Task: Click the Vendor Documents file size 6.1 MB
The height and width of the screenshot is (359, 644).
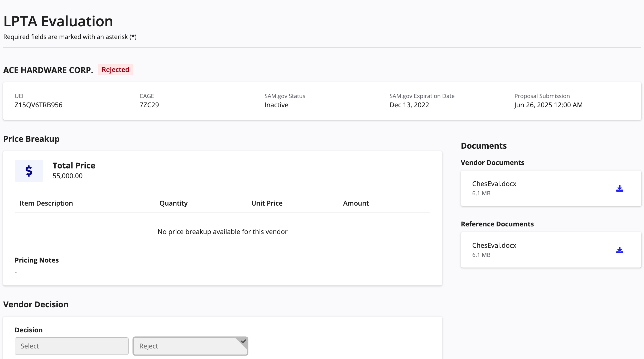Action: point(481,193)
